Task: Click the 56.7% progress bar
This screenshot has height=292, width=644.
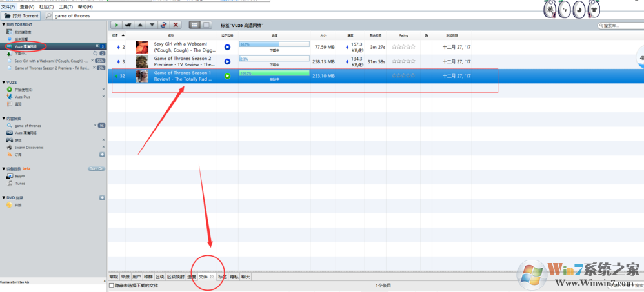Action: point(274,44)
